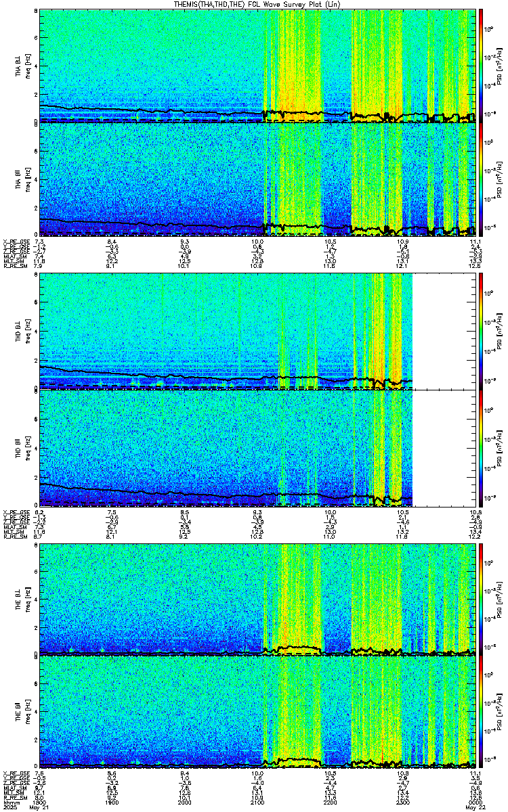Click the 0000 time tick label
508x812 pixels.
coord(475,802)
